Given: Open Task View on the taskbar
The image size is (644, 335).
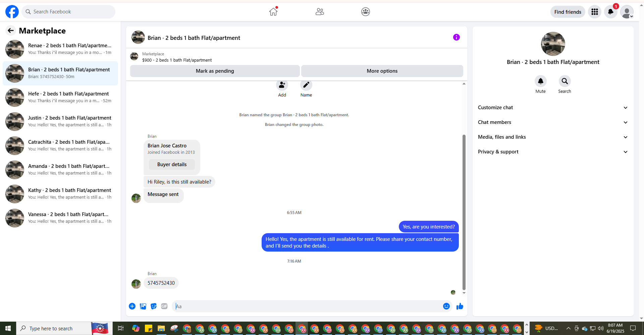Looking at the screenshot, I should (121, 328).
